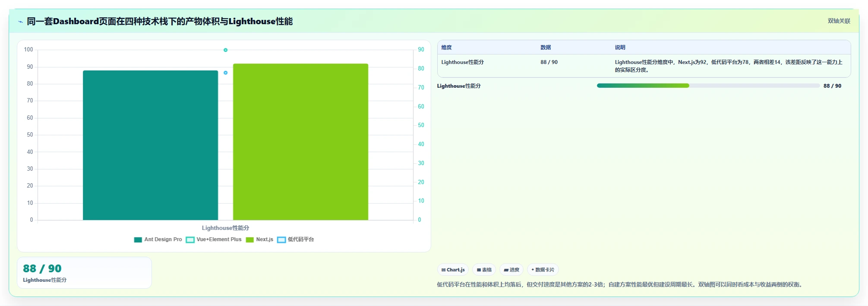Click the dashboard title icon in header
Viewport: 868px width, 306px height.
coord(20,22)
